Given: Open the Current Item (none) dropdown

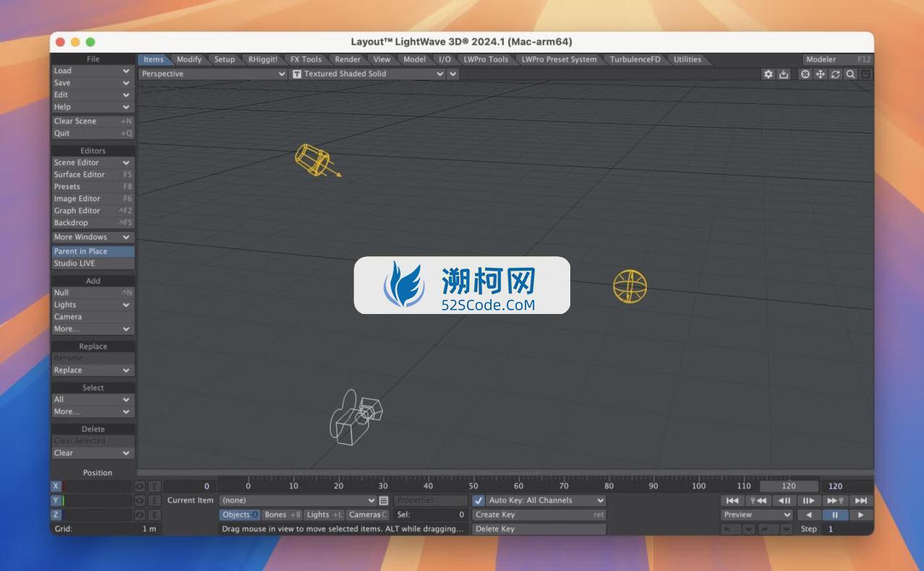Looking at the screenshot, I should [x=298, y=500].
